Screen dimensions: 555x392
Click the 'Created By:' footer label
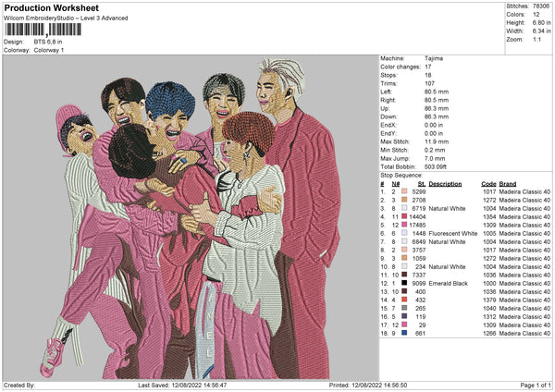coord(19,386)
